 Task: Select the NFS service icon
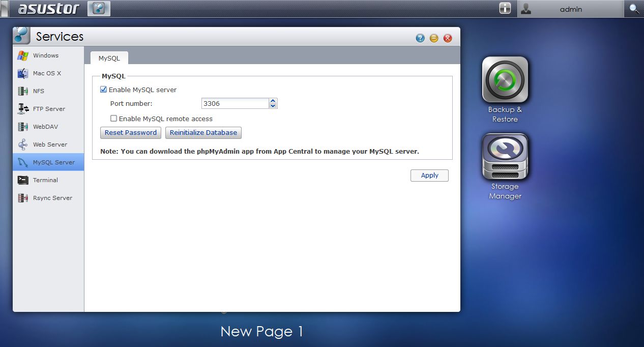[x=23, y=91]
